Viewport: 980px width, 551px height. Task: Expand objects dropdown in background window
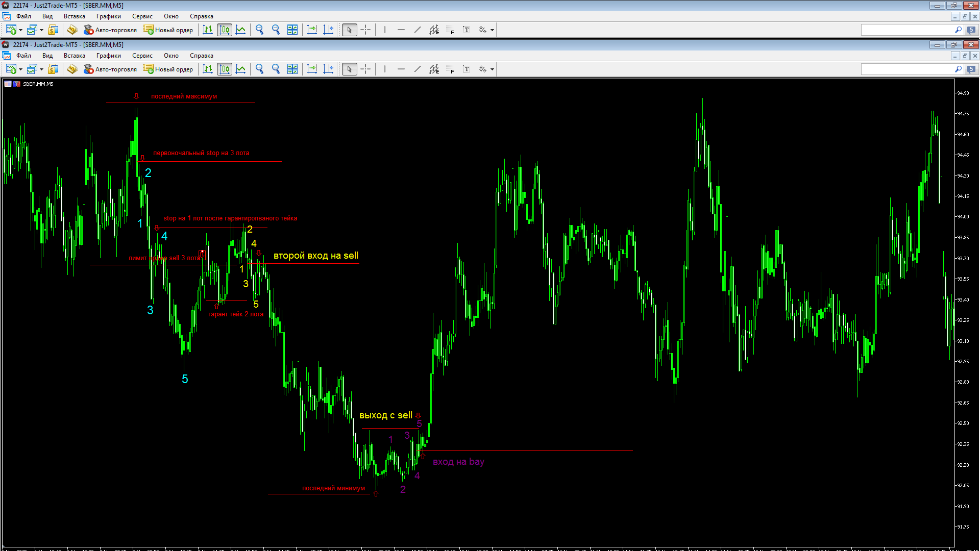click(x=492, y=30)
